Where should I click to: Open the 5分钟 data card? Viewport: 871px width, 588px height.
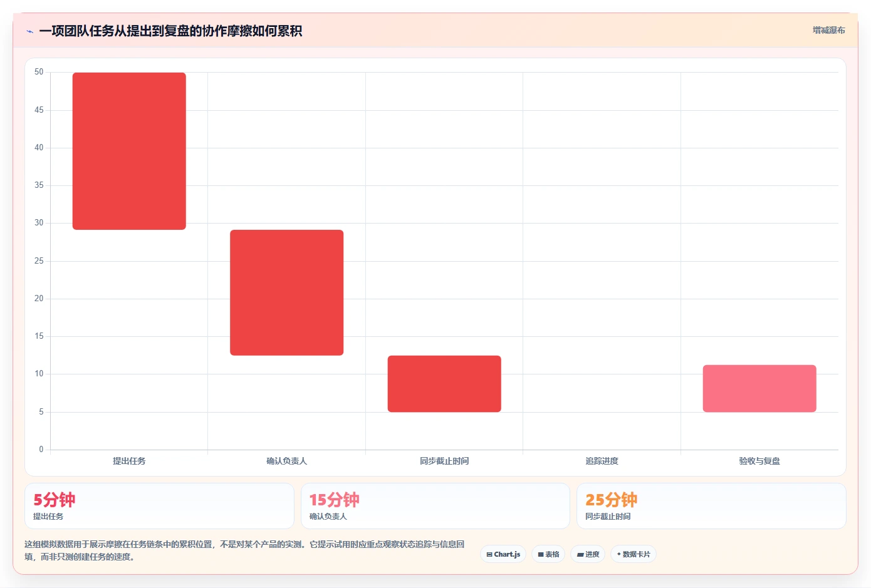159,506
